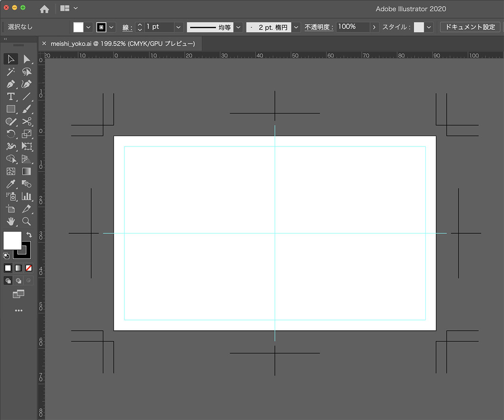Open fill color dropdown in control bar

pyautogui.click(x=89, y=27)
